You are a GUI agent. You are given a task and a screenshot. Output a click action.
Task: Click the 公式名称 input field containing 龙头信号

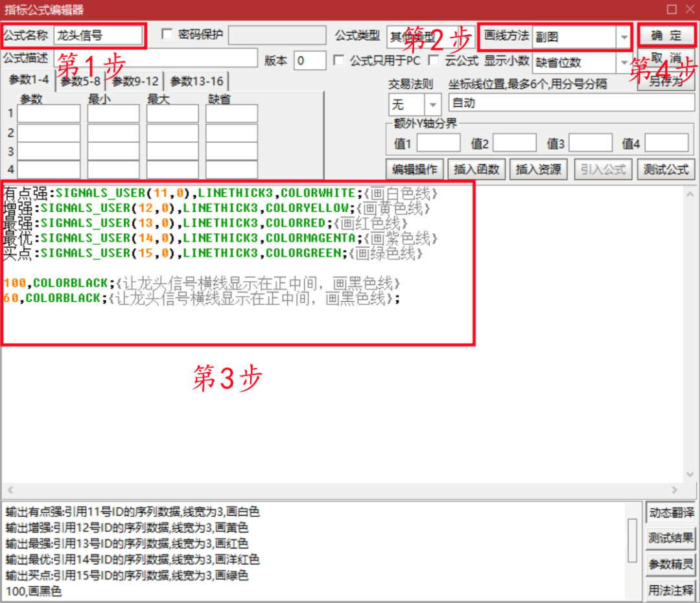(98, 35)
